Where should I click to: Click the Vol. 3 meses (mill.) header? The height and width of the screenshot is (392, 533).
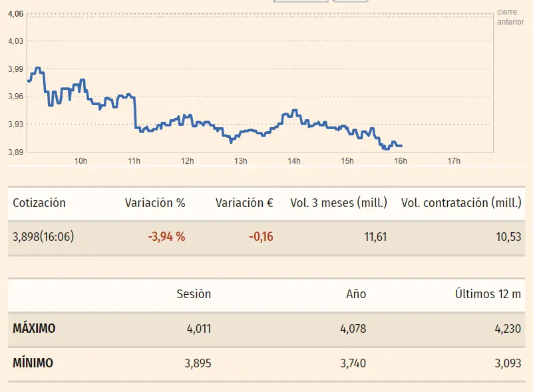pyautogui.click(x=339, y=203)
